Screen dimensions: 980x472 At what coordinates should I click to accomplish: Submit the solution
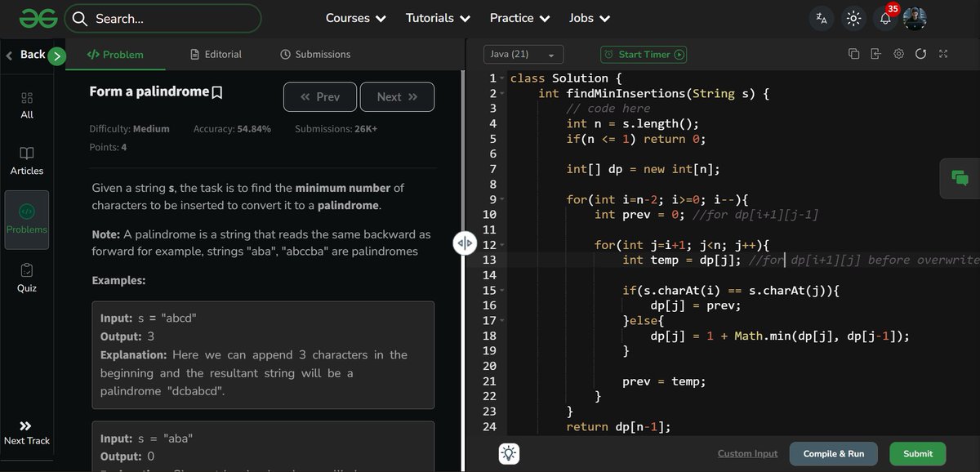click(x=917, y=453)
